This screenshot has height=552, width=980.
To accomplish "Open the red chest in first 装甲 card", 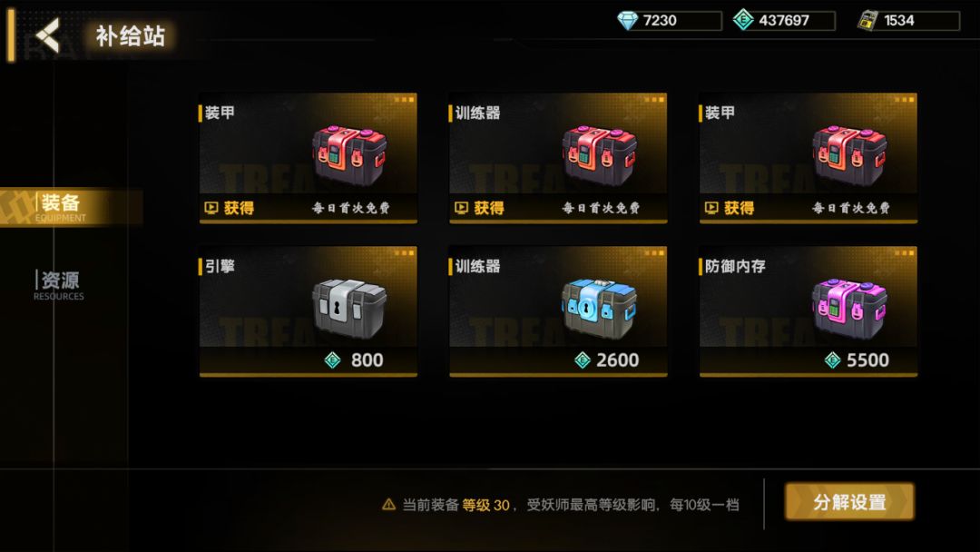I will point(350,154).
